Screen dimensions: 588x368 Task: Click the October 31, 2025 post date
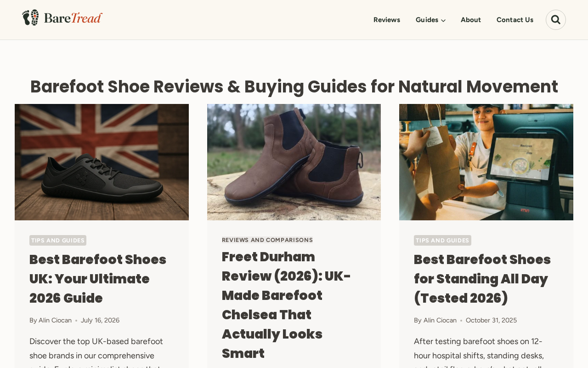[491, 320]
